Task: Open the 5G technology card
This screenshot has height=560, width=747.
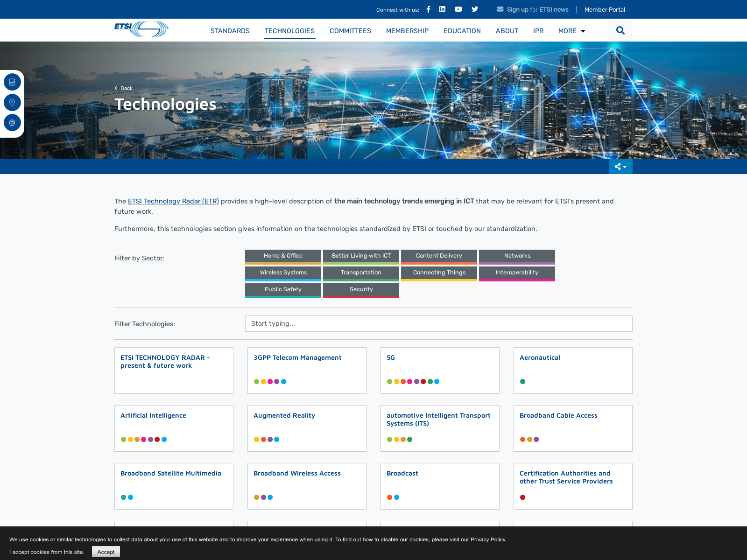Action: (440, 371)
